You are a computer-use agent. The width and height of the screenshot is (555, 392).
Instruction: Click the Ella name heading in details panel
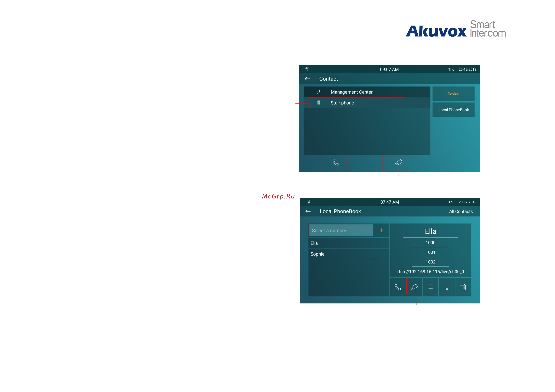pyautogui.click(x=430, y=231)
